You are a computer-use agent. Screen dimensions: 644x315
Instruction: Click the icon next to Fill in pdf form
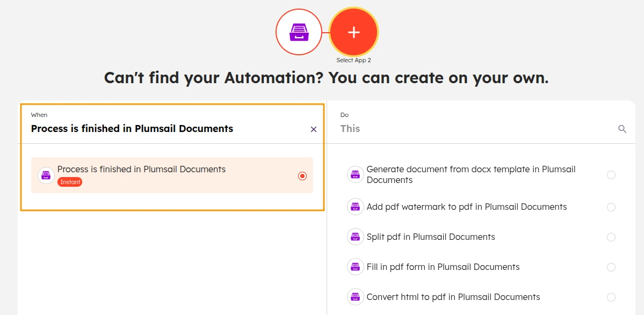click(x=355, y=267)
